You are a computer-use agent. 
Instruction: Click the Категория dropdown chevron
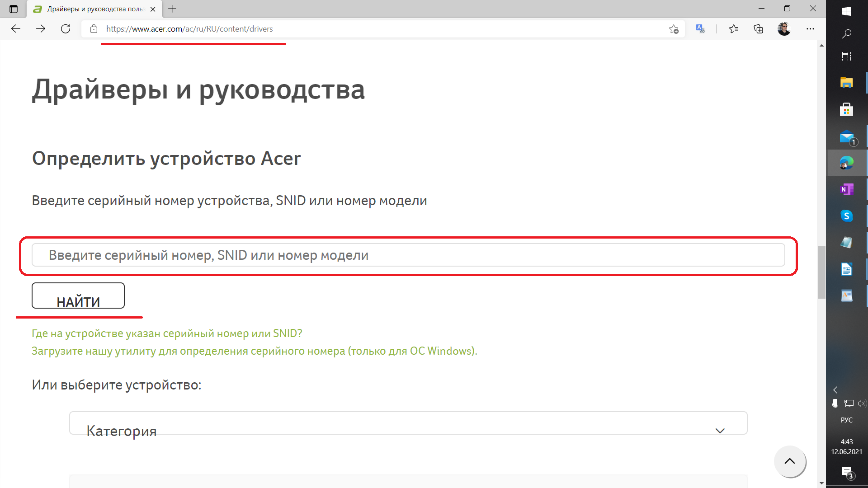720,431
